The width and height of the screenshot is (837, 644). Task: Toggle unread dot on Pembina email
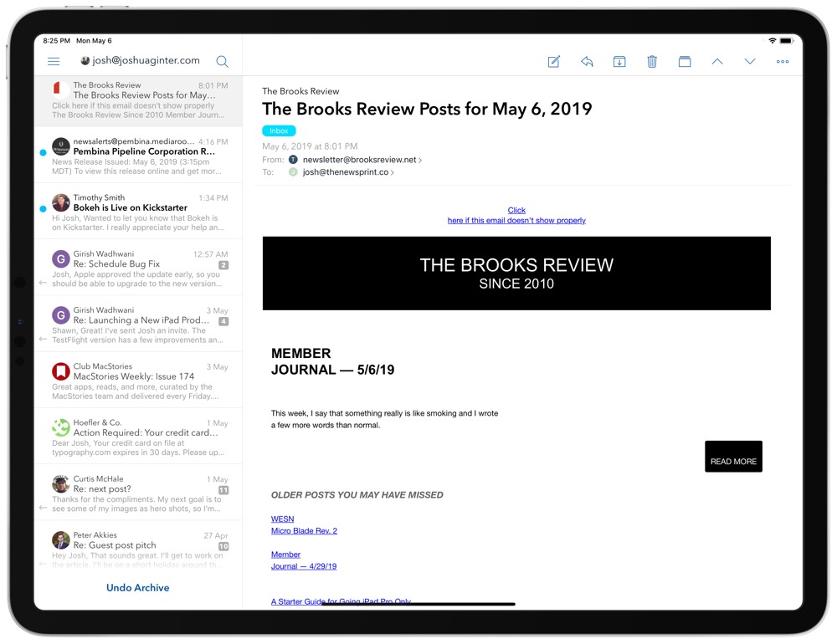tap(43, 152)
